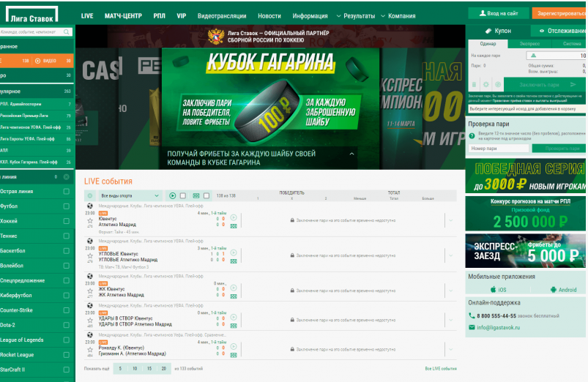Click the user icon in Вход на сайт
Image resolution: width=588 pixels, height=382 pixels.
(483, 13)
